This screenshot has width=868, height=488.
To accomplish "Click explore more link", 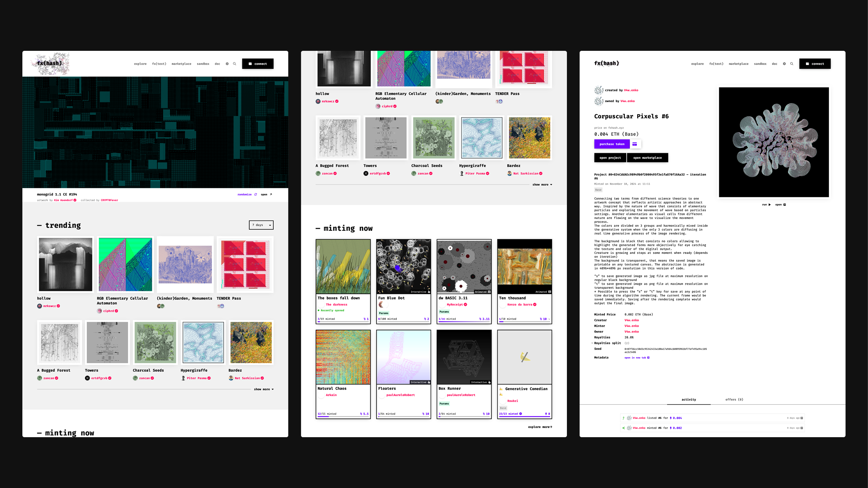I will point(540,427).
